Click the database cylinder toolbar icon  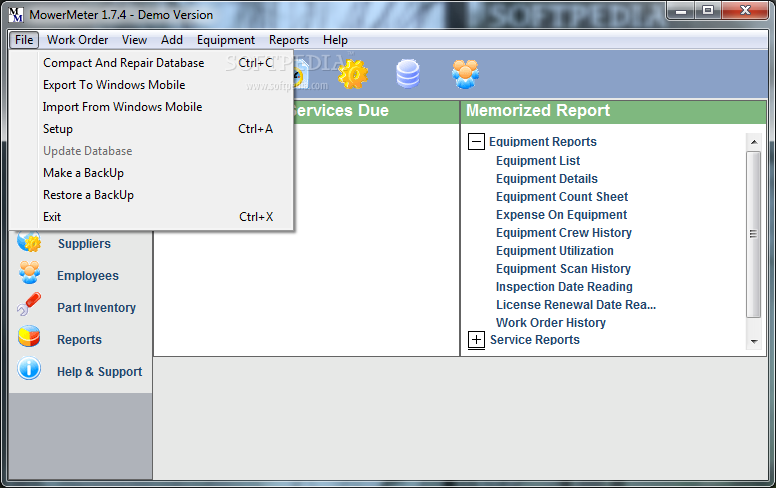pyautogui.click(x=408, y=74)
